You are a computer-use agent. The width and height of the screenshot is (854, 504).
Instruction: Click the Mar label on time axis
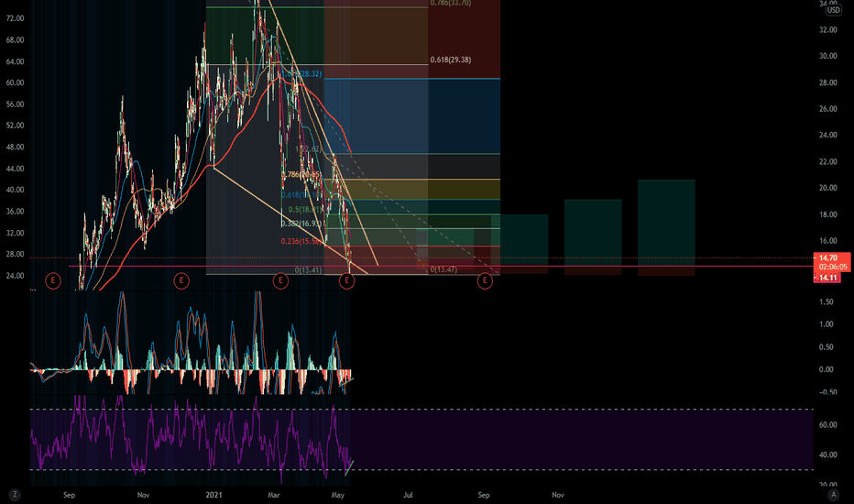coord(273,495)
